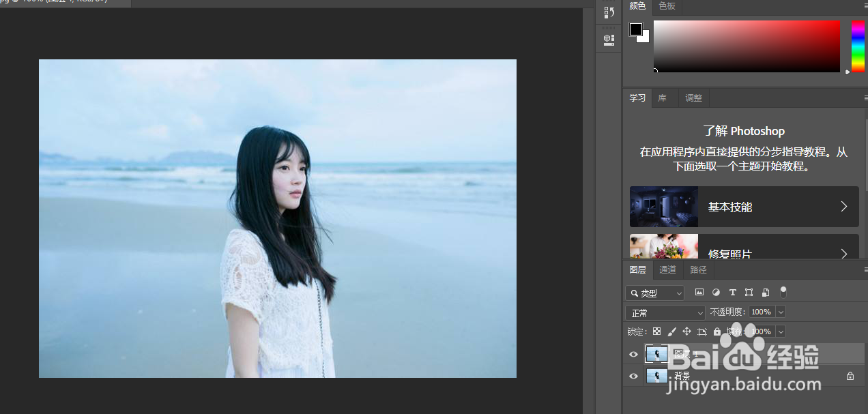Click the 修复照片 flower thumbnail image
The width and height of the screenshot is (868, 414).
(x=664, y=246)
